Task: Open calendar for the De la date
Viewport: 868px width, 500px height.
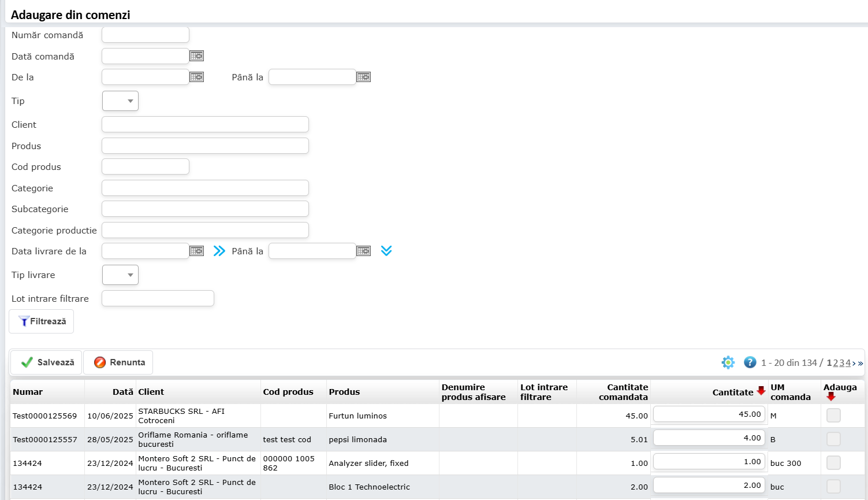Action: tap(196, 77)
